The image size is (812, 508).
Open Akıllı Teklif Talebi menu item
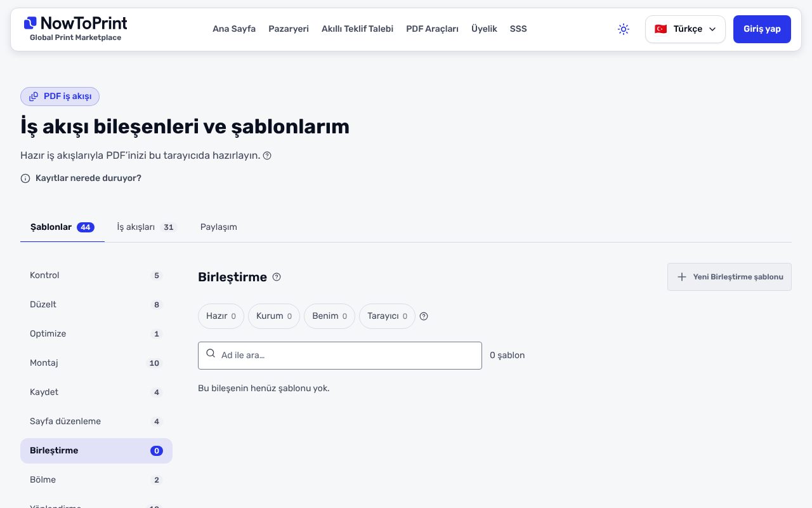[357, 29]
